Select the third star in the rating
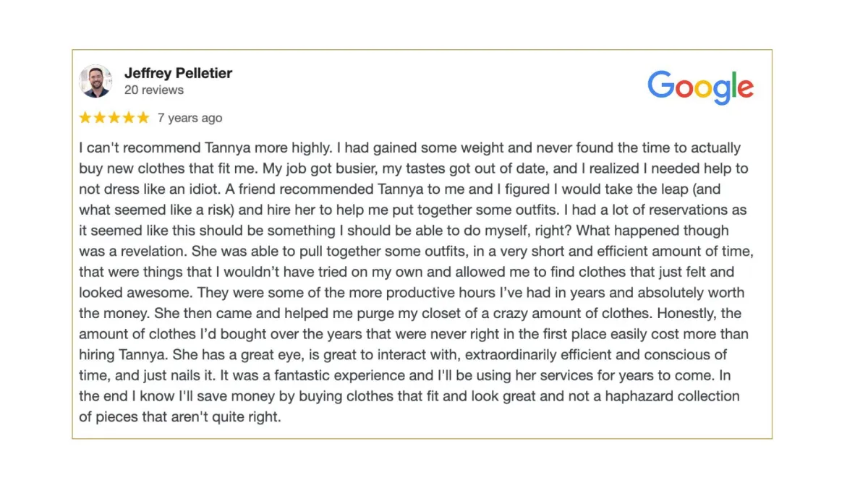This screenshot has height=488, width=868. click(x=114, y=118)
